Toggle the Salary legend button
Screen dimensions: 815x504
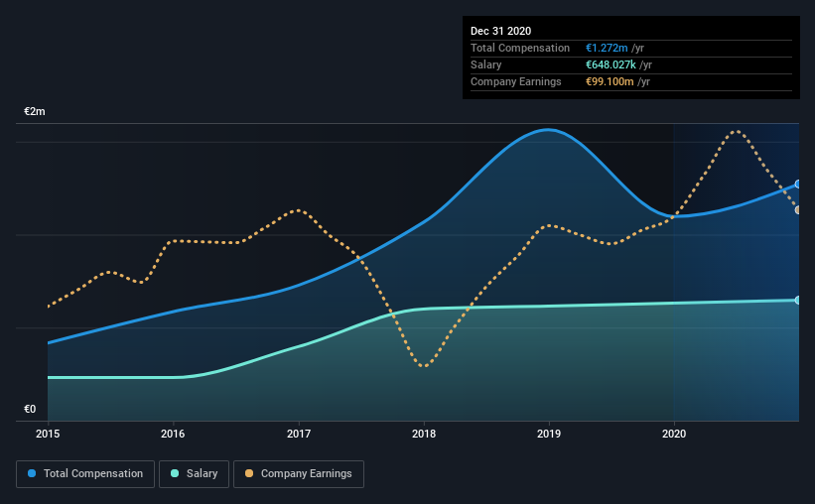tap(194, 474)
